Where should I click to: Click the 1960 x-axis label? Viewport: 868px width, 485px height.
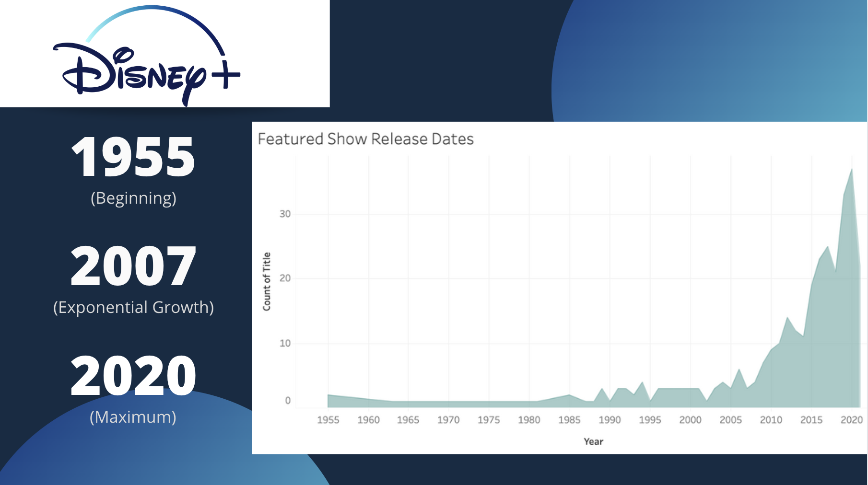(368, 420)
